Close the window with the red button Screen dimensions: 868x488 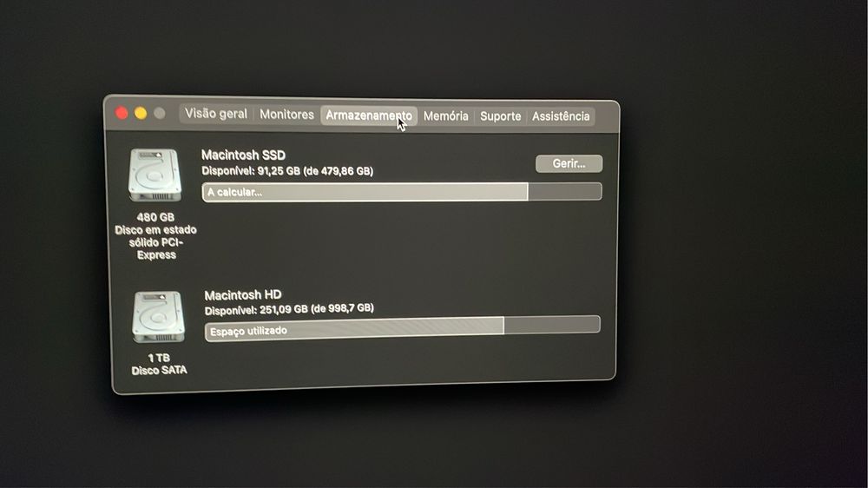[x=122, y=113]
